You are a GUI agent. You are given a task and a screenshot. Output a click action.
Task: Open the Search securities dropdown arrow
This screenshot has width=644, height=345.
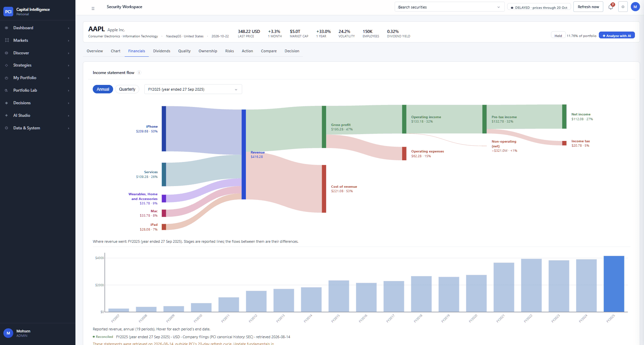pos(499,7)
